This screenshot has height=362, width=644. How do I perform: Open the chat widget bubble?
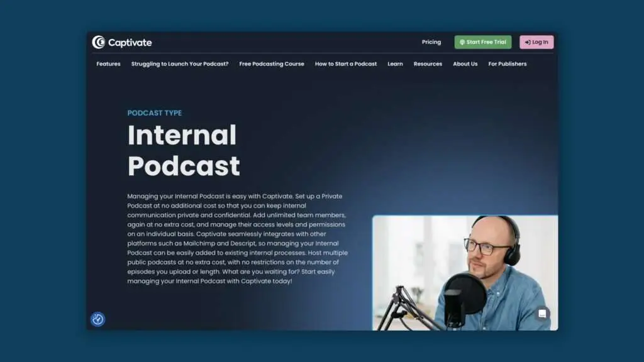(x=542, y=314)
